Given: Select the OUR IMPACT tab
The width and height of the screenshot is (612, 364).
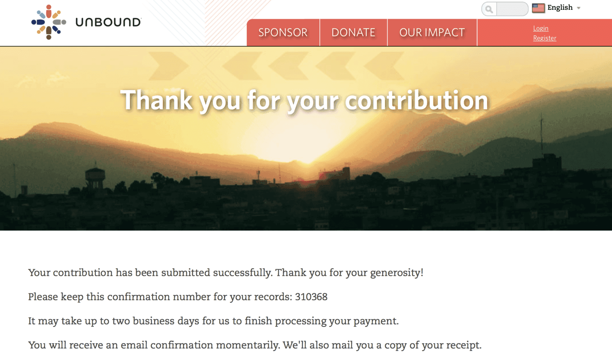Looking at the screenshot, I should (x=432, y=33).
